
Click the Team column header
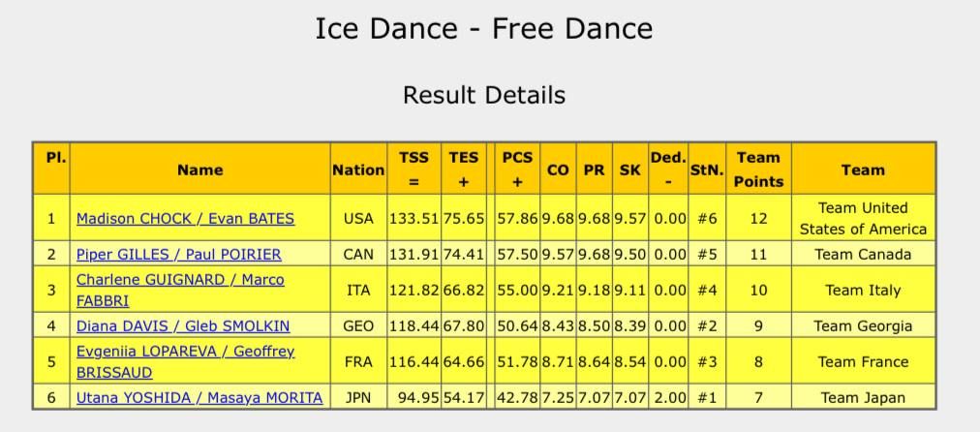click(x=863, y=170)
